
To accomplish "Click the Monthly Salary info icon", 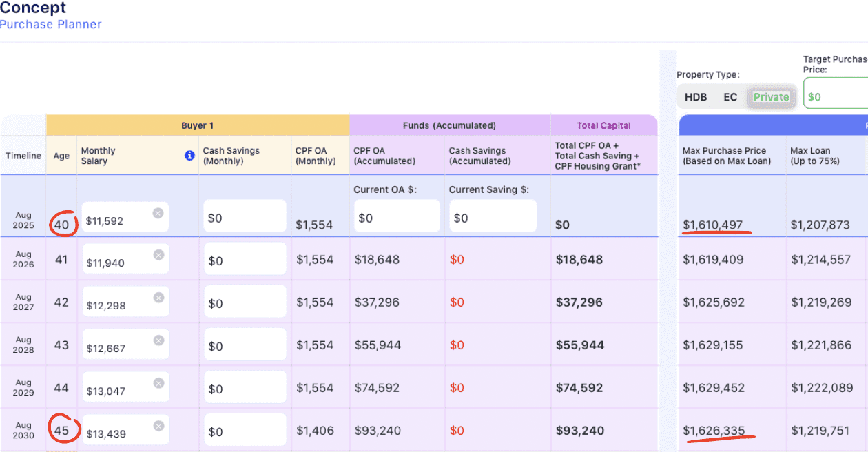I will pos(189,156).
